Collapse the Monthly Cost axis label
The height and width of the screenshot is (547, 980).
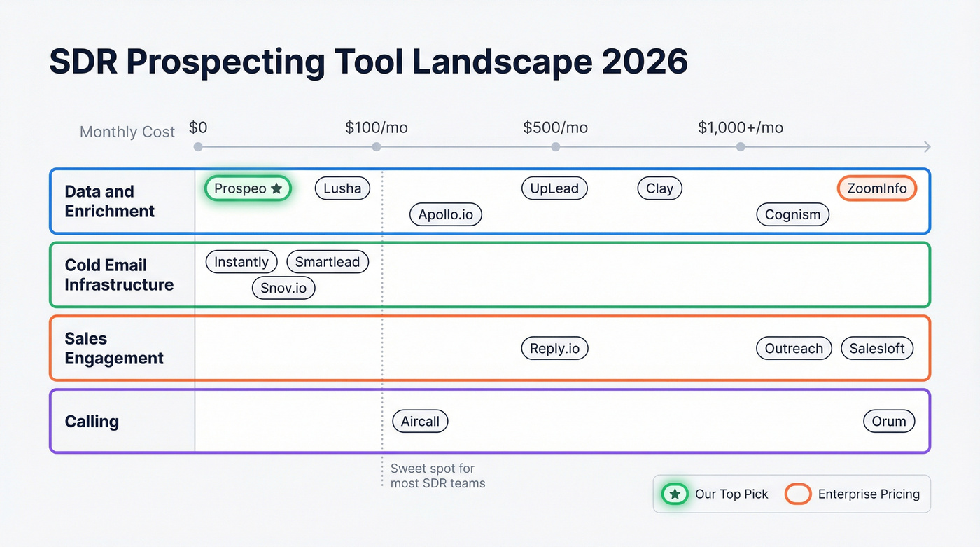[x=127, y=132]
